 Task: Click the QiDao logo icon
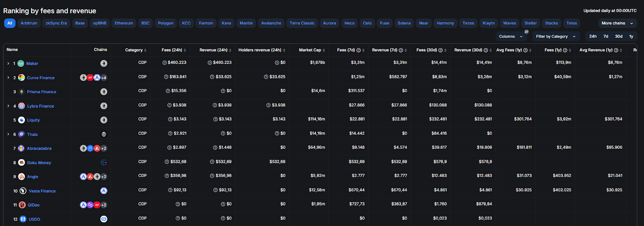(22, 205)
